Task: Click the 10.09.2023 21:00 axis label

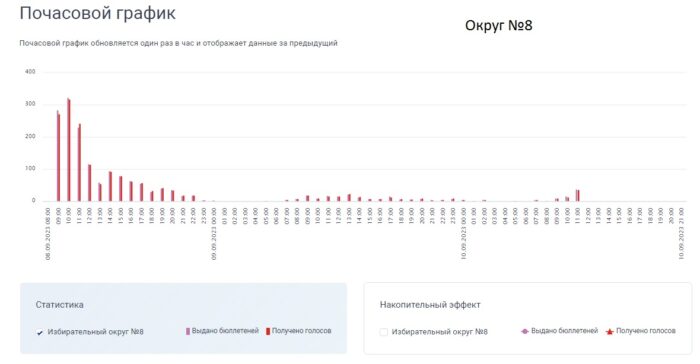Action: click(x=681, y=233)
